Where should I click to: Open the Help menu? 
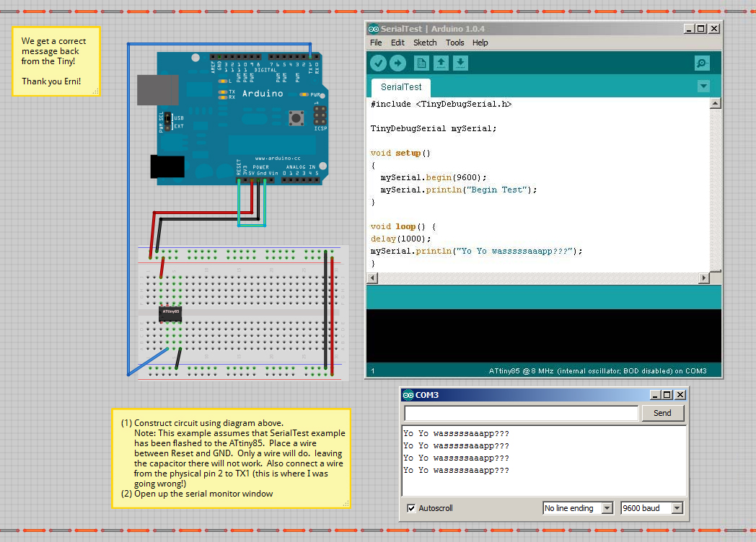(480, 43)
